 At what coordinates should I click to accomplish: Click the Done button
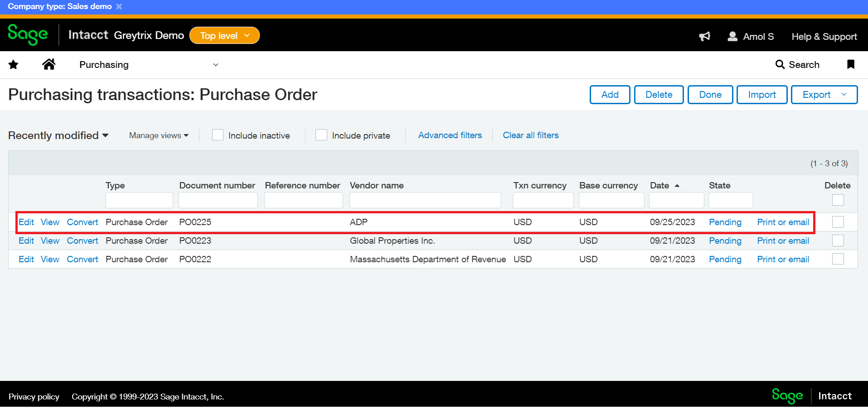pyautogui.click(x=710, y=95)
